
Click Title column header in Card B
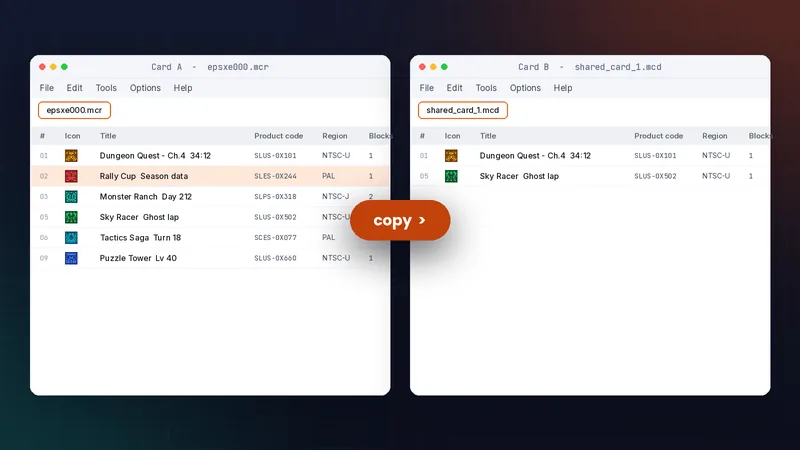pyautogui.click(x=488, y=136)
